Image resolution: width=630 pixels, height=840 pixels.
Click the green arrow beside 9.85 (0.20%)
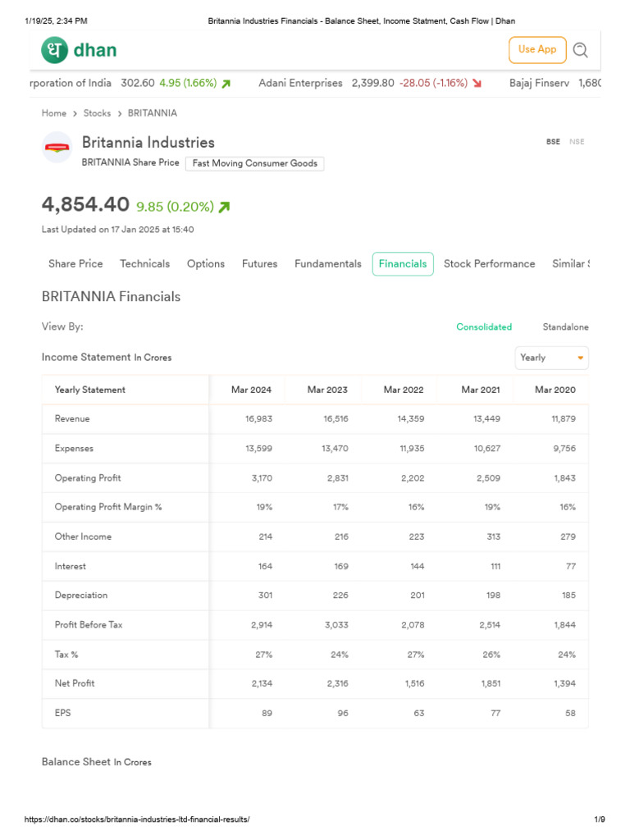(225, 207)
